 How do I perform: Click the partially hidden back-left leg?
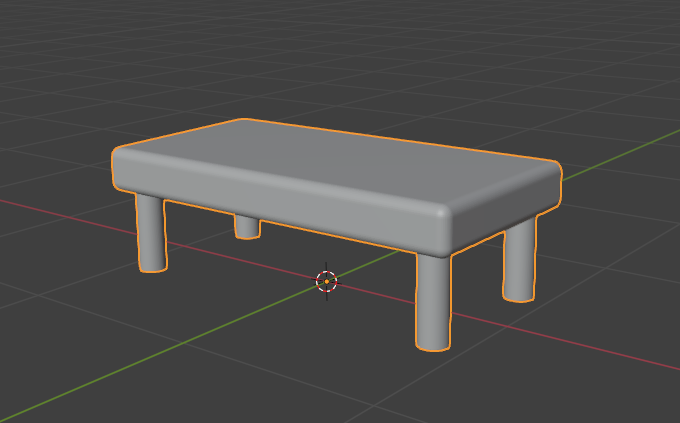[246, 227]
